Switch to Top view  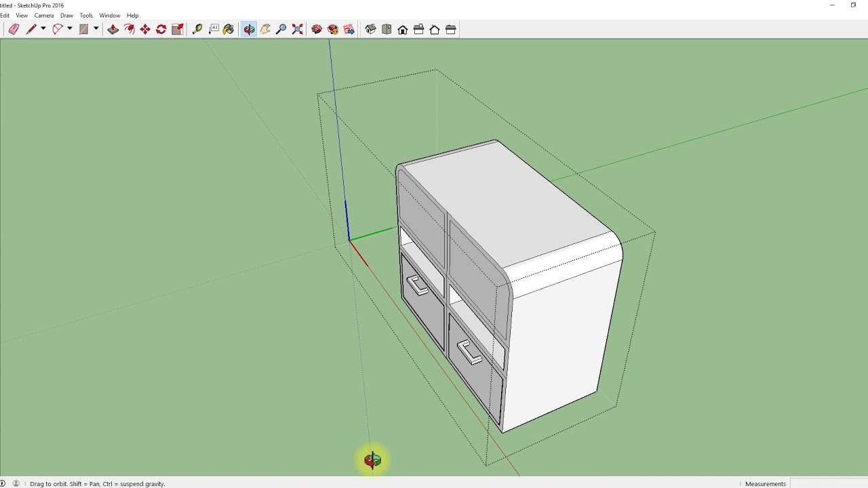tap(387, 29)
